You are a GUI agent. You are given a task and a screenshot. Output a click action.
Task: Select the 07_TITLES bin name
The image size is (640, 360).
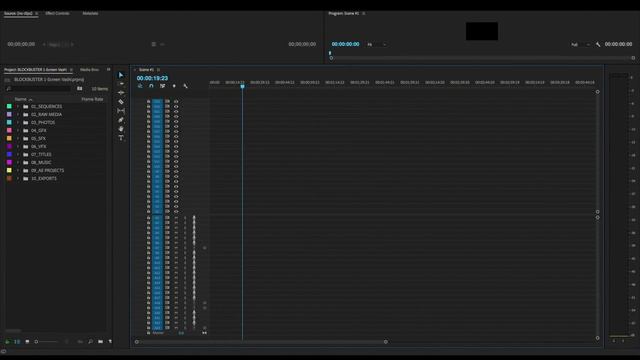[41, 154]
